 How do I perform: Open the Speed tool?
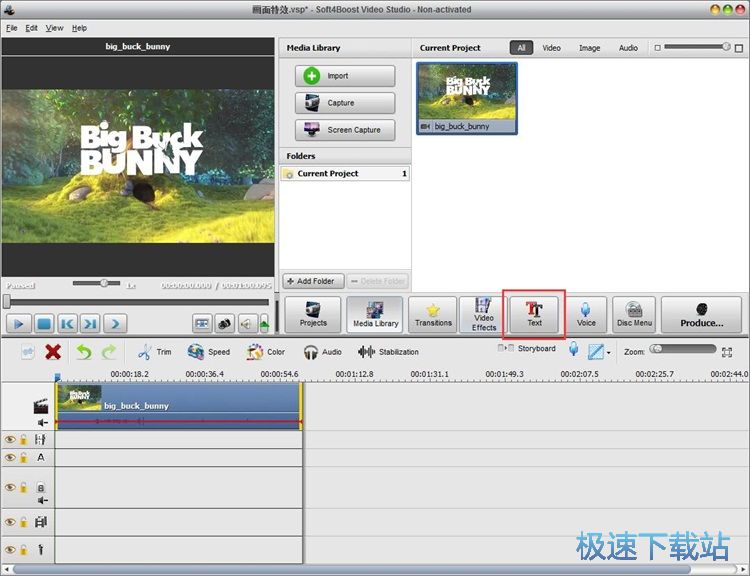pyautogui.click(x=209, y=352)
